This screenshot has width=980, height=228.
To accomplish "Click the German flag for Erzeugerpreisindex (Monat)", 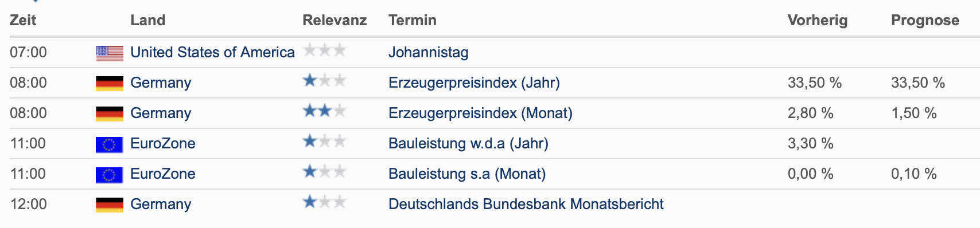I will click(110, 114).
